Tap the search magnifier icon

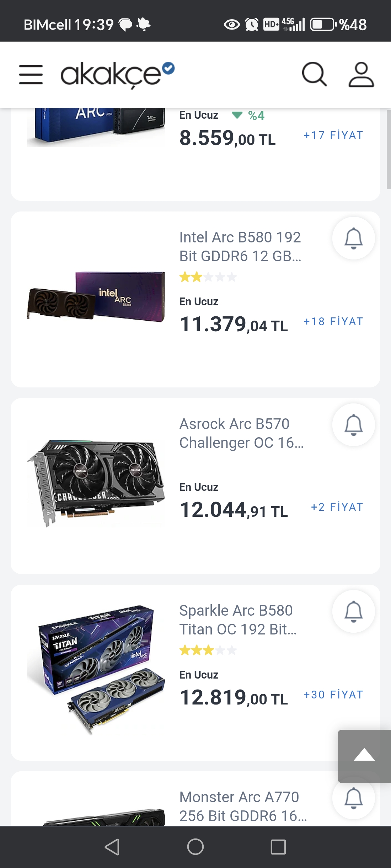coord(314,75)
